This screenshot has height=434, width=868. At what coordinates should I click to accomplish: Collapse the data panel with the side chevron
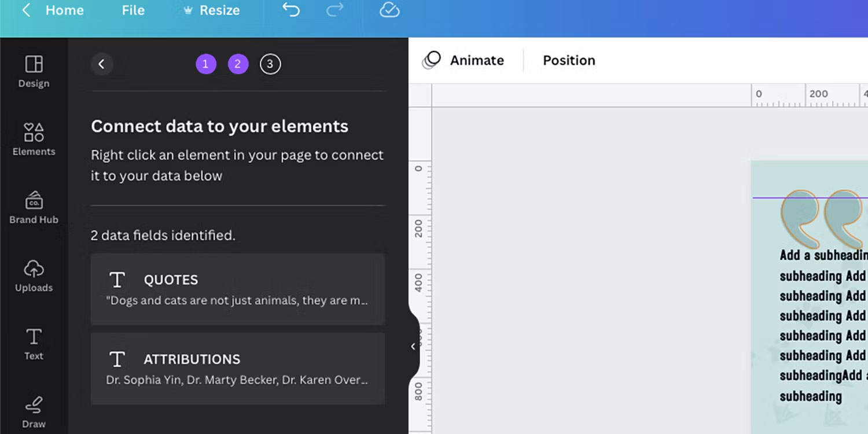click(413, 346)
